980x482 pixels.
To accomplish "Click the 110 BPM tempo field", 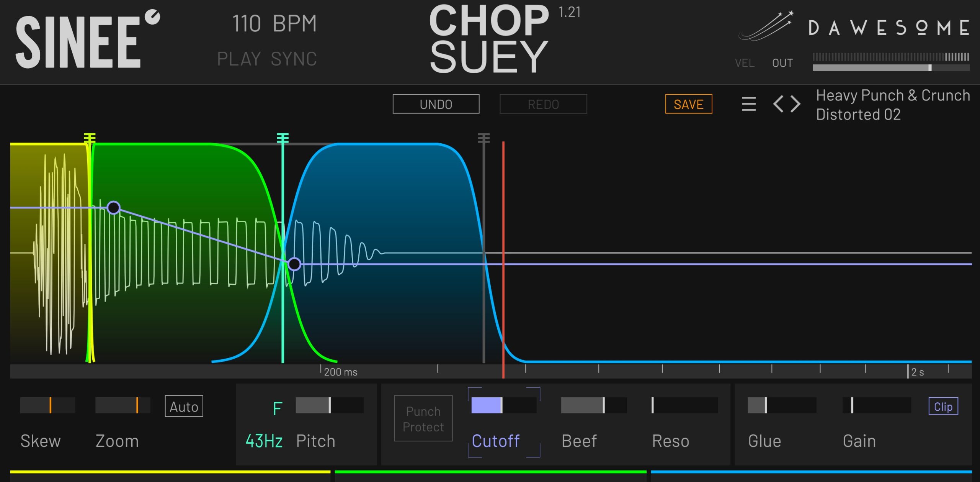I will [x=274, y=24].
